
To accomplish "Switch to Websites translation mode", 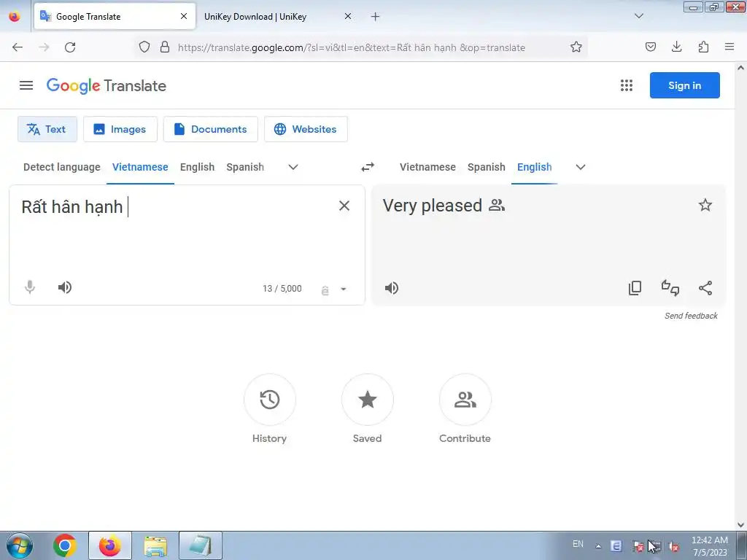I will pos(306,129).
